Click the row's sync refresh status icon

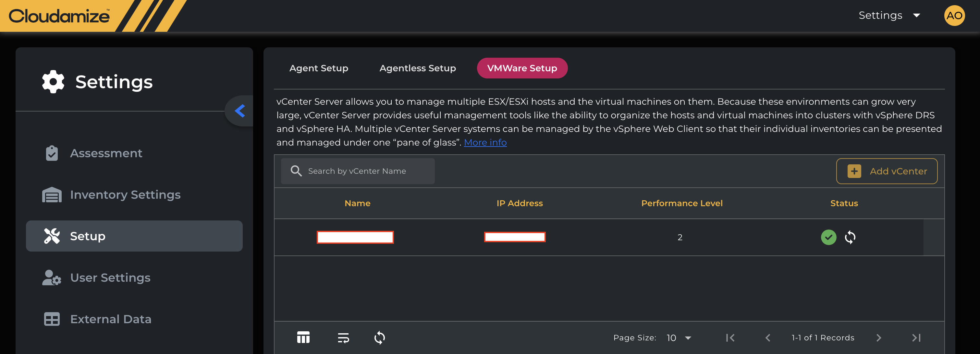point(850,237)
